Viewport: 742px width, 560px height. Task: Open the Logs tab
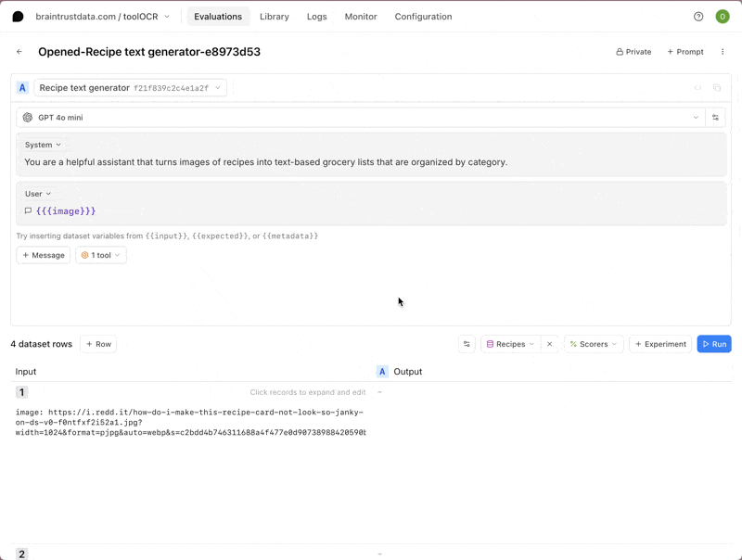click(x=316, y=17)
